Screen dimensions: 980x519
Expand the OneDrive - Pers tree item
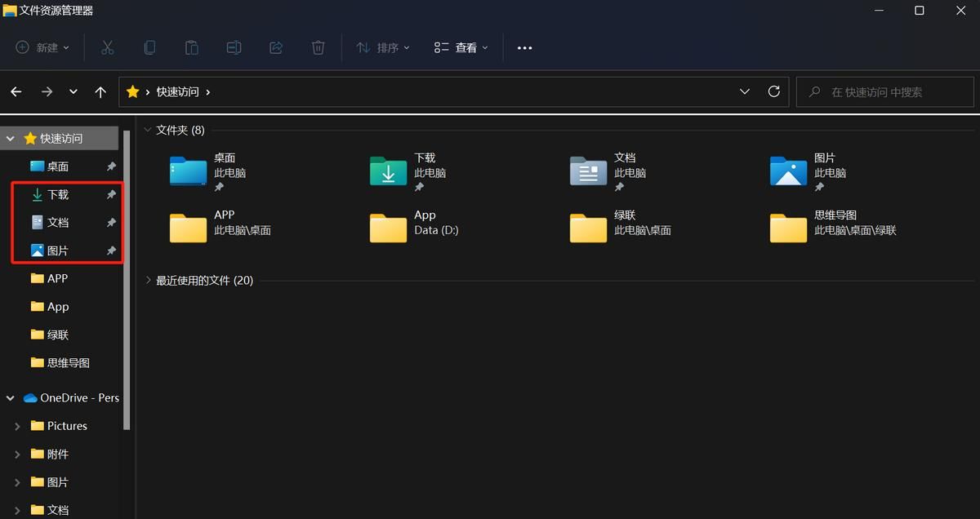9,397
